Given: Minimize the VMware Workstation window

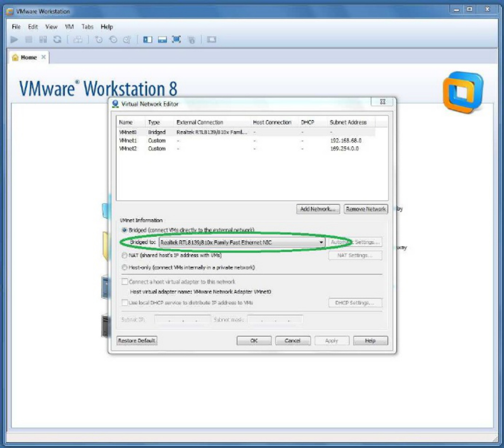Looking at the screenshot, I should (456, 10).
